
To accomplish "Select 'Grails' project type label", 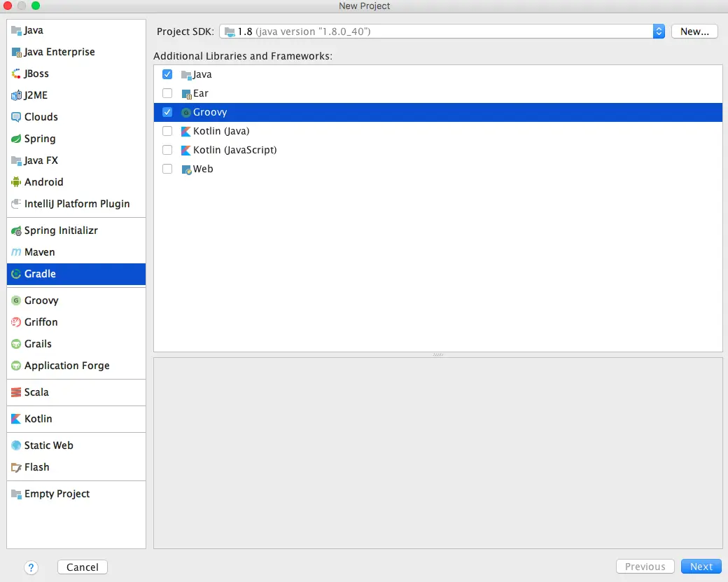I will click(x=38, y=344).
